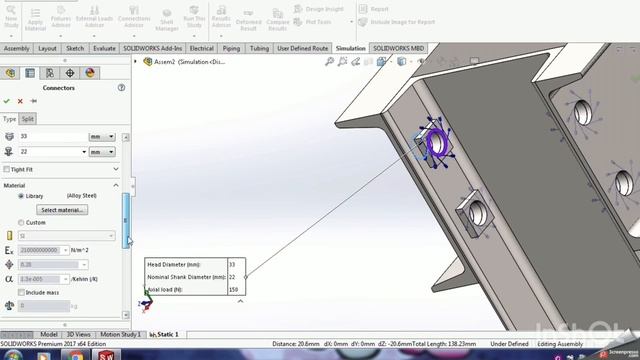Select Library material radio button
Screen dimensions: 640x360
coord(21,196)
